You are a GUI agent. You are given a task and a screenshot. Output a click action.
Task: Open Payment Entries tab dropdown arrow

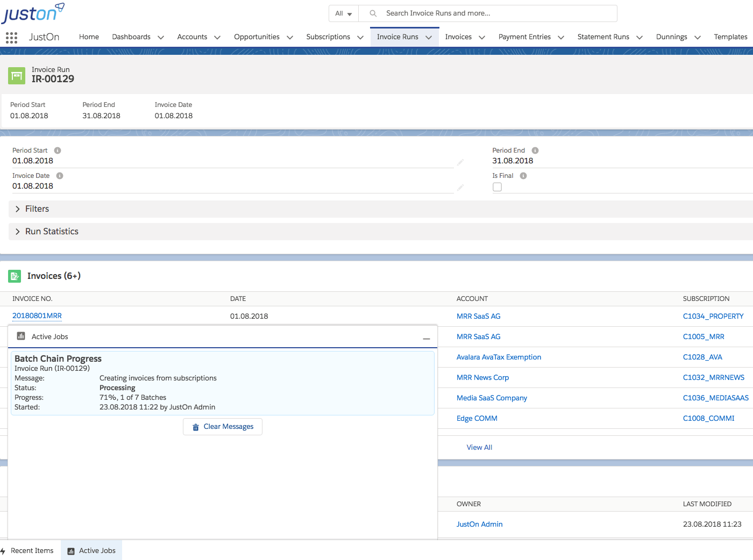[x=561, y=38]
